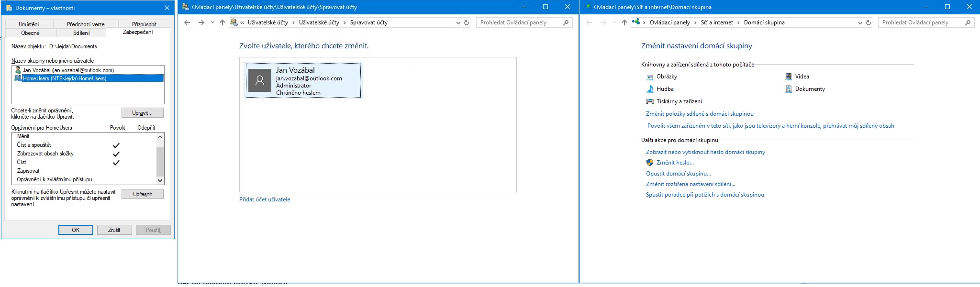
Task: Click Změnit heslo... link
Action: point(675,163)
